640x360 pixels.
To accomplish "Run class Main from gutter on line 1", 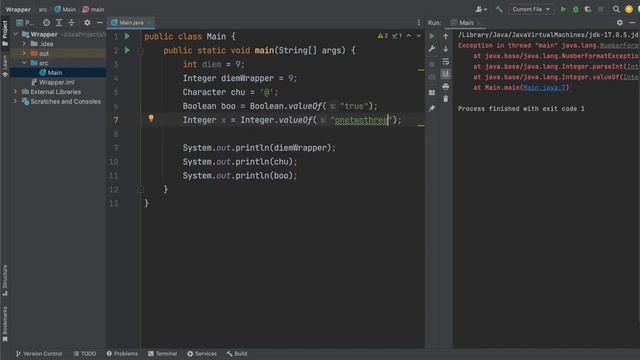I will [x=127, y=36].
